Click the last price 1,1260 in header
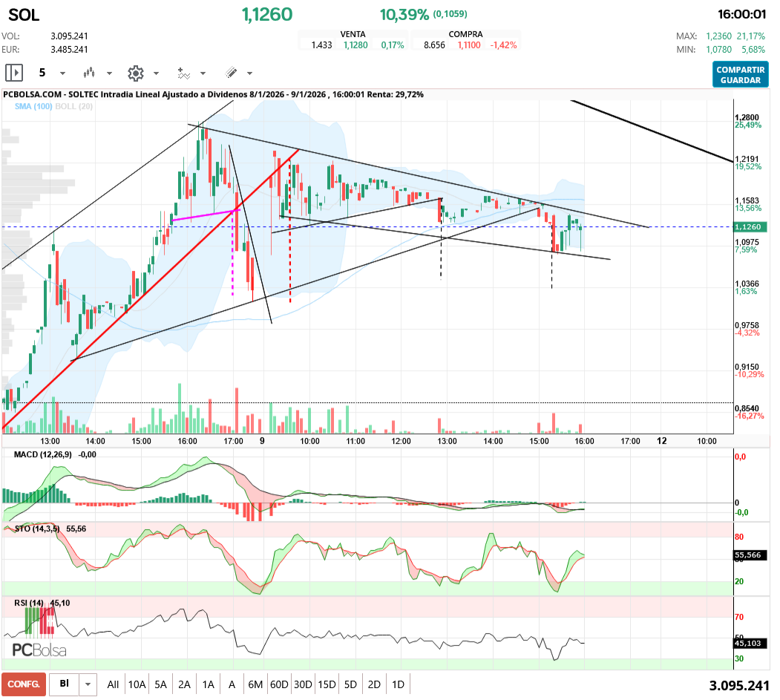The height and width of the screenshot is (700, 780). pos(267,14)
